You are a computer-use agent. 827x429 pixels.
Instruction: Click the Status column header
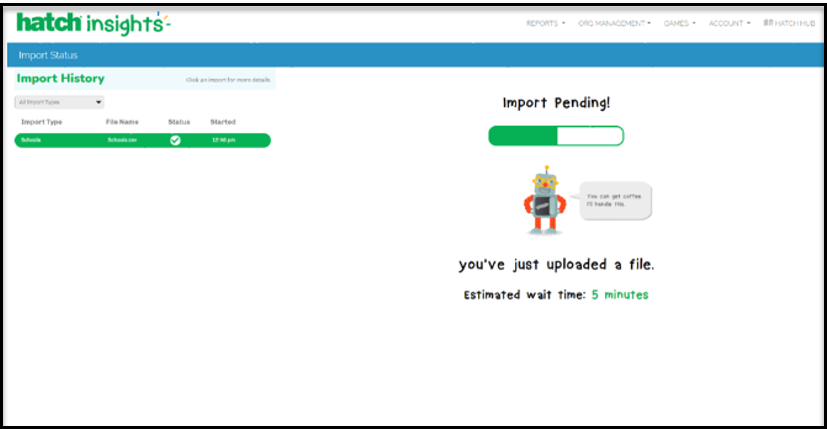tap(178, 122)
